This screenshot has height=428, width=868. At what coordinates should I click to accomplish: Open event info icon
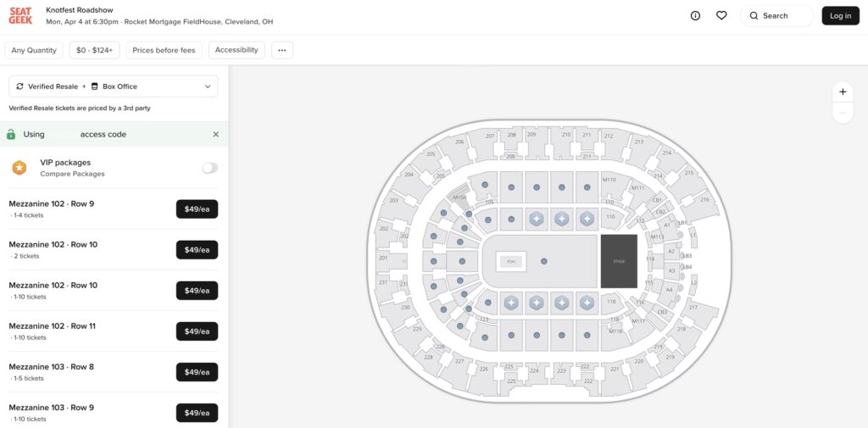pyautogui.click(x=695, y=15)
